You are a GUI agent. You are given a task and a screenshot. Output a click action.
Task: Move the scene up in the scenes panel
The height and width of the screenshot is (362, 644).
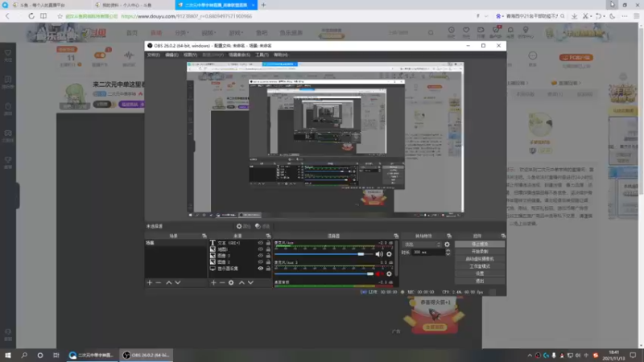[169, 283]
